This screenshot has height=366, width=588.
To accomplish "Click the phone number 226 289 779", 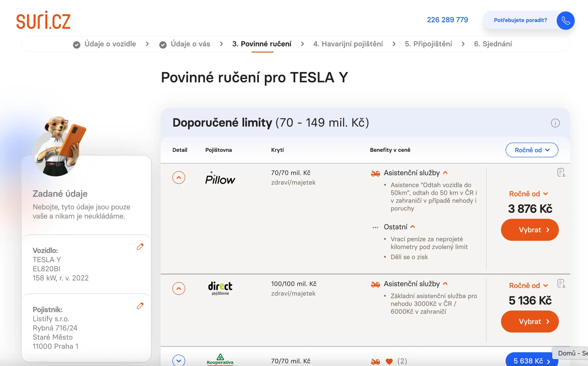I will tap(447, 20).
